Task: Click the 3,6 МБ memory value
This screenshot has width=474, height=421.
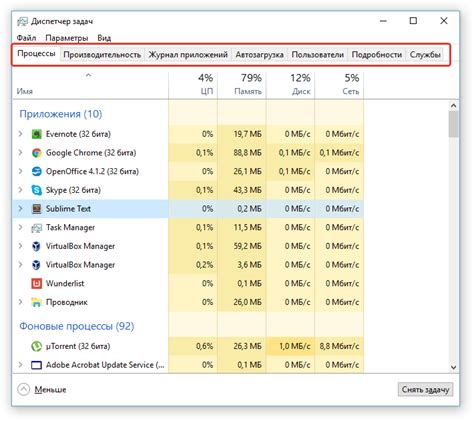Action: tap(249, 265)
